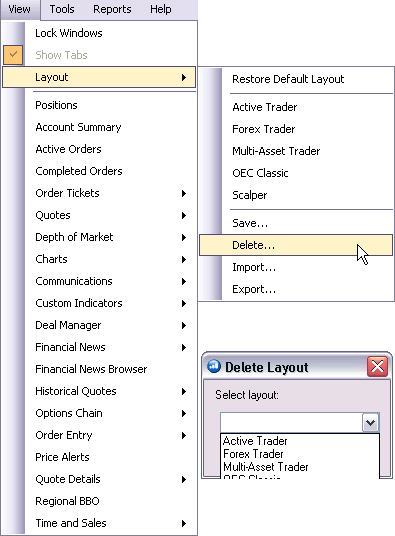The height and width of the screenshot is (536, 395).
Task: Choose Export... in Layout submenu
Action: pyautogui.click(x=296, y=289)
